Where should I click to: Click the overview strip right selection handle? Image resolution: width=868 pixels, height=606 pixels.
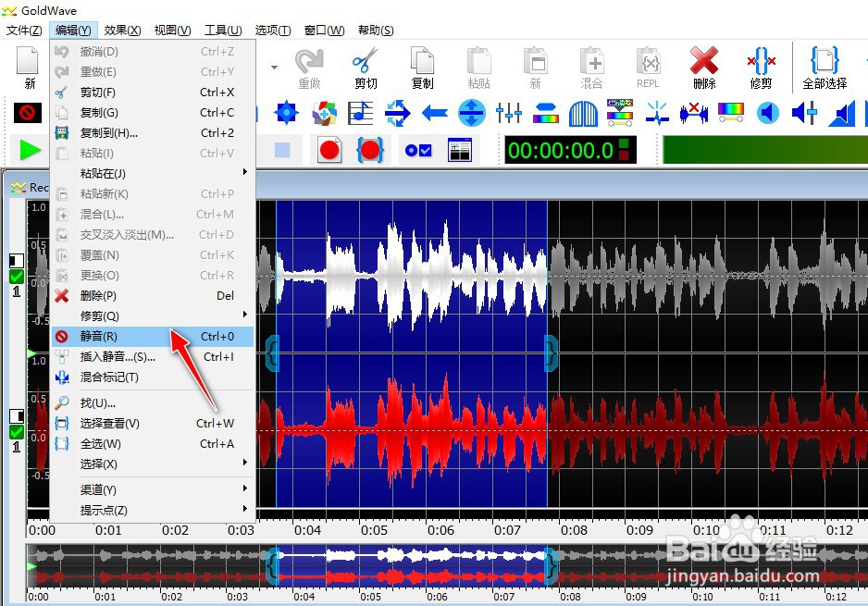point(552,566)
